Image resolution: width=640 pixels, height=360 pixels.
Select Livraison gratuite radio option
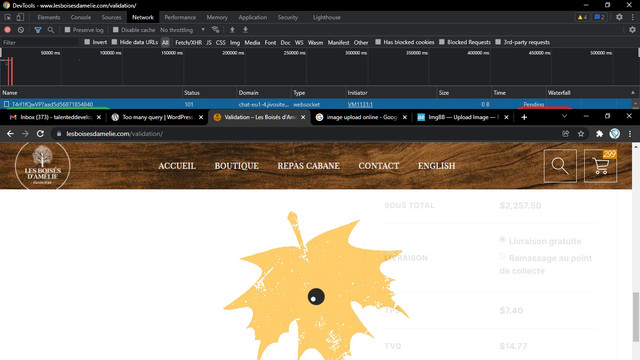pyautogui.click(x=502, y=240)
